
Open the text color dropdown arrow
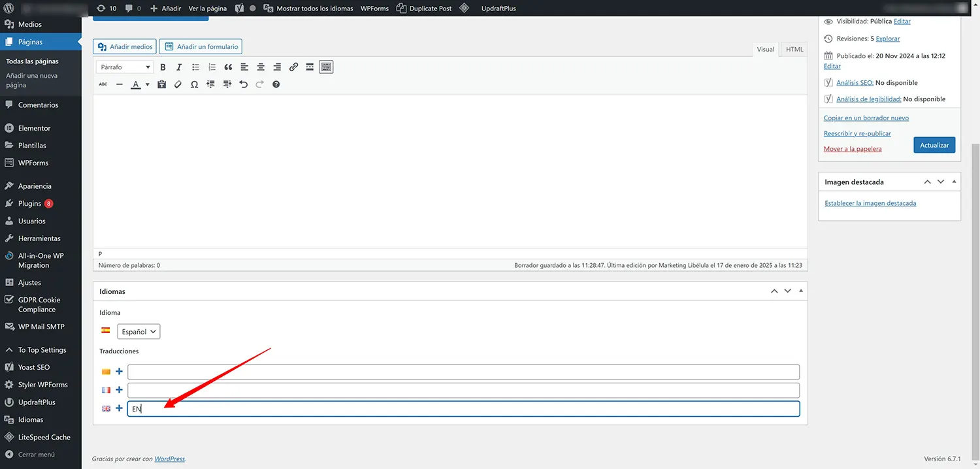[147, 85]
